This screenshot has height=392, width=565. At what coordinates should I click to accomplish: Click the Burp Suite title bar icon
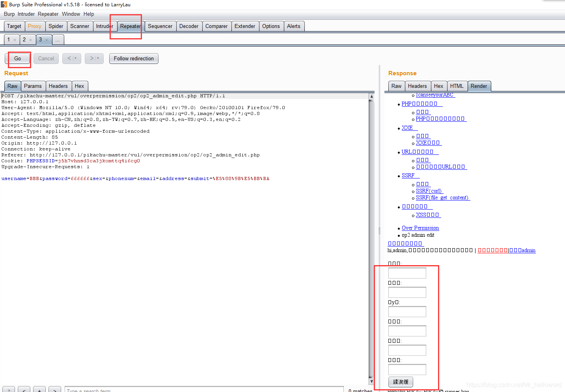coord(4,4)
